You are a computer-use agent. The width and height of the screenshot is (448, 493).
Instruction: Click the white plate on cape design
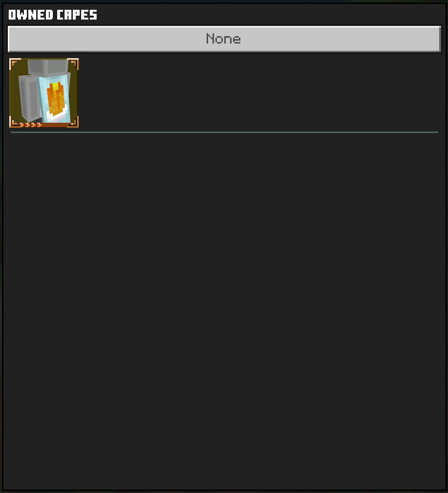click(58, 115)
